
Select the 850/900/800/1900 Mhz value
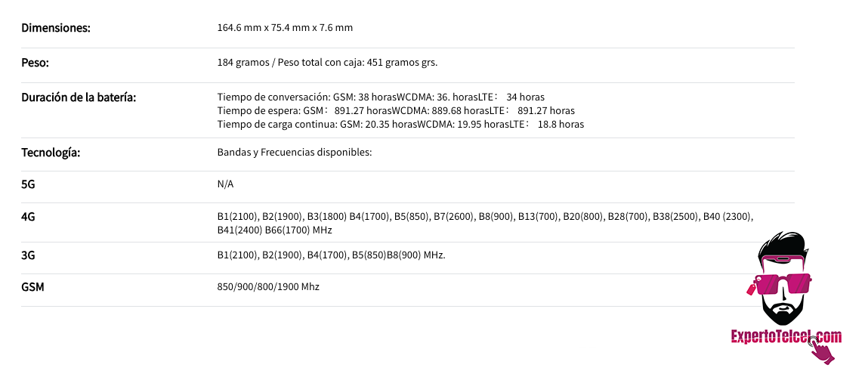coord(268,287)
